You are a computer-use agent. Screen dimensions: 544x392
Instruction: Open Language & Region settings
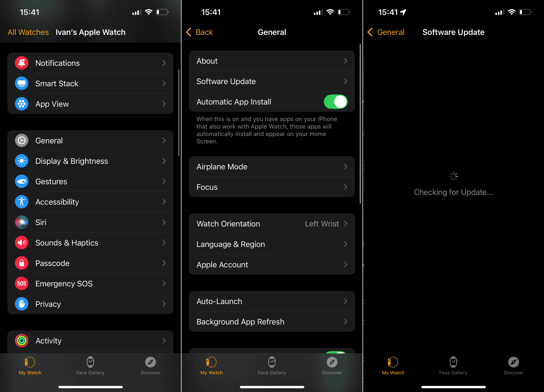(x=272, y=244)
